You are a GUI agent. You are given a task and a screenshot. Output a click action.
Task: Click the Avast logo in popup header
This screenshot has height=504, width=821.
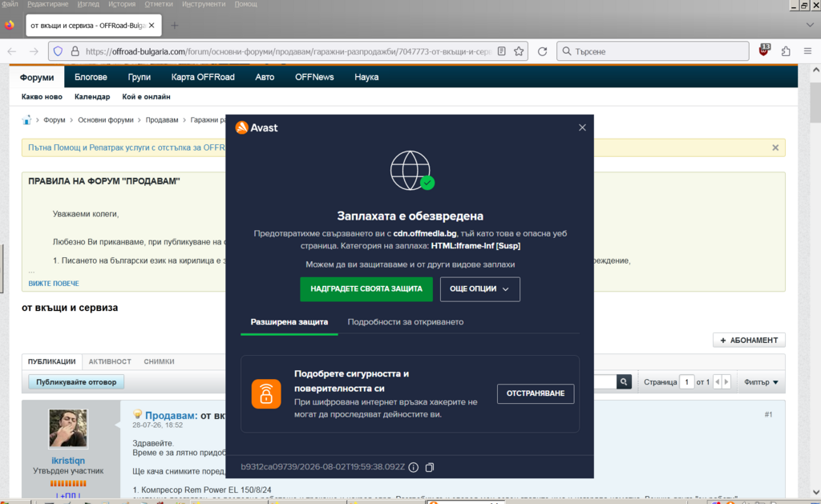click(257, 127)
